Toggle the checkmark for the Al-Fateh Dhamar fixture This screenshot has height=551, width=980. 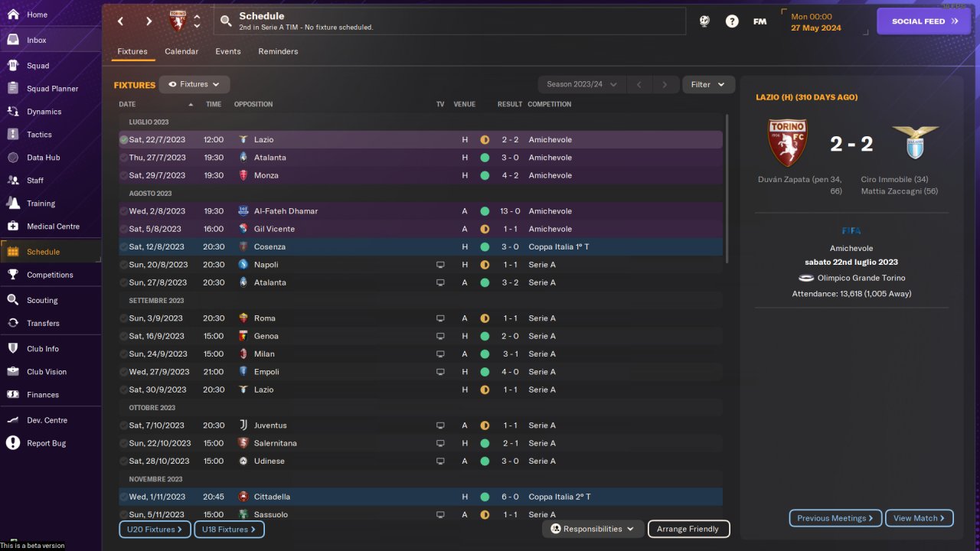coord(124,211)
